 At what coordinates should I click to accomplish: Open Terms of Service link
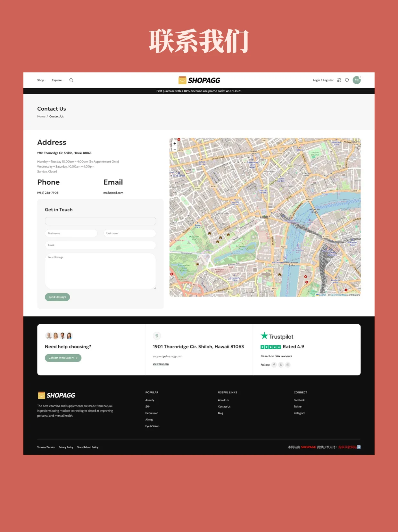[x=46, y=447]
